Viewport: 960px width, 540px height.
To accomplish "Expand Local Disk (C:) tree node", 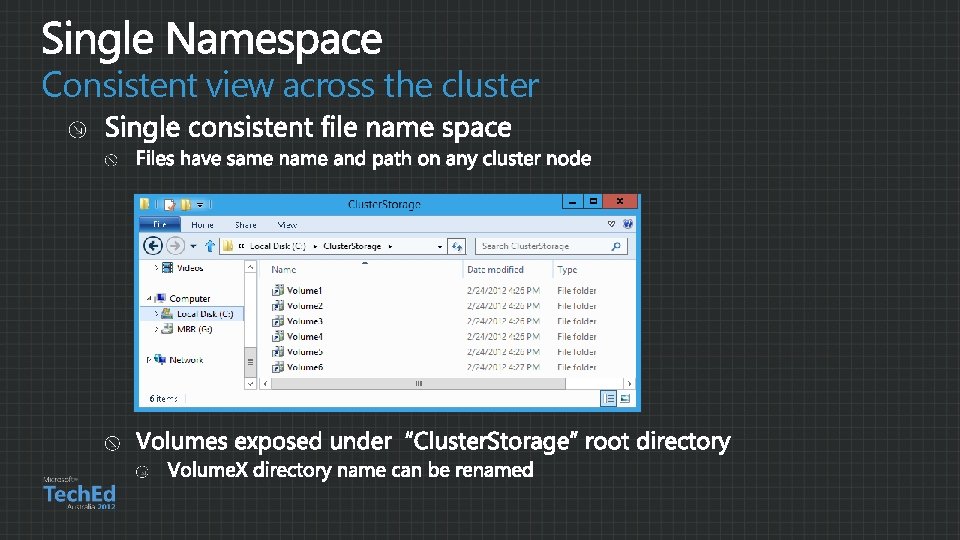I will (x=156, y=314).
